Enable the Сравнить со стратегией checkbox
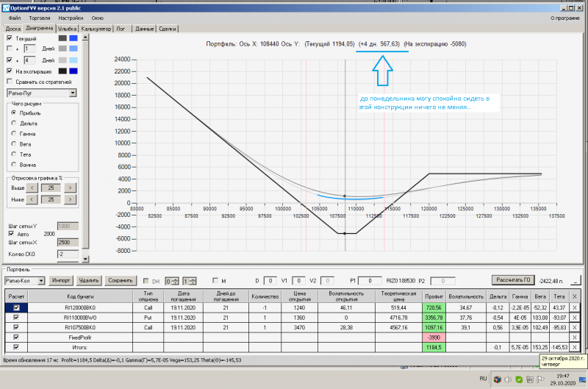This screenshot has width=588, height=389. click(x=9, y=82)
